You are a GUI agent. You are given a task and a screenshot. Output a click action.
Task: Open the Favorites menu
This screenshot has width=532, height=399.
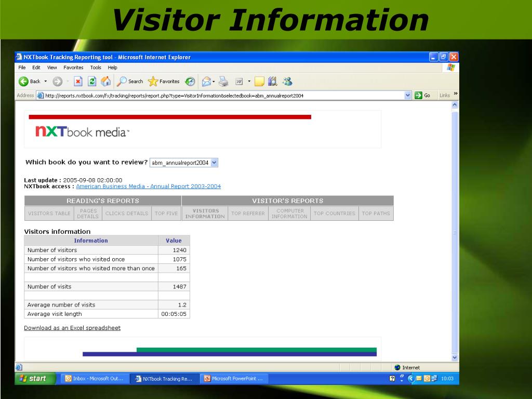[73, 68]
